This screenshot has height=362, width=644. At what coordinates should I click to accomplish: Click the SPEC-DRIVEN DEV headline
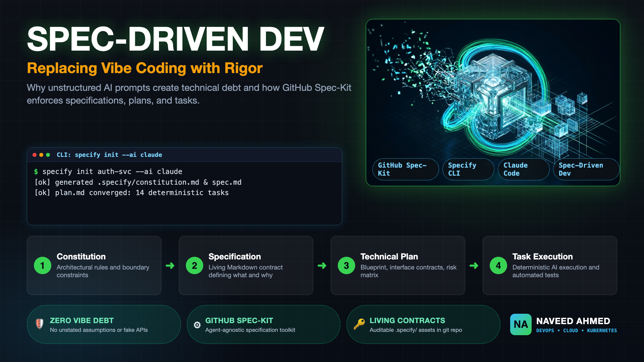click(175, 39)
